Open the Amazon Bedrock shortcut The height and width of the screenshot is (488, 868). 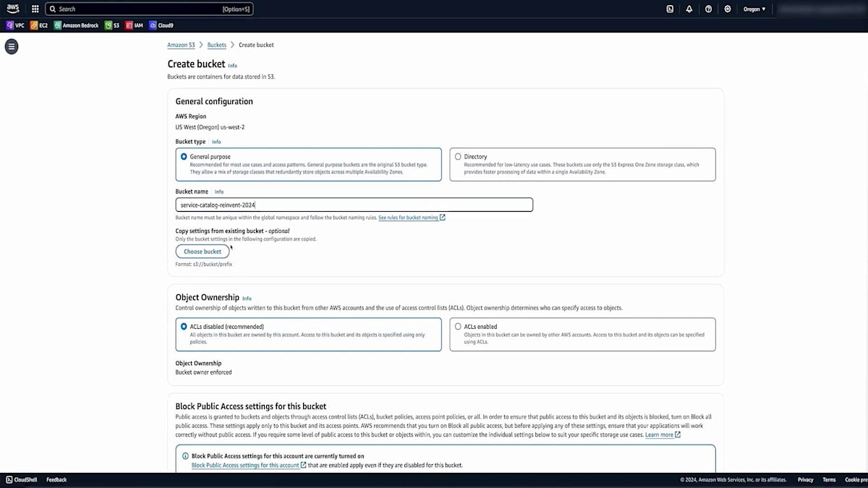[76, 25]
